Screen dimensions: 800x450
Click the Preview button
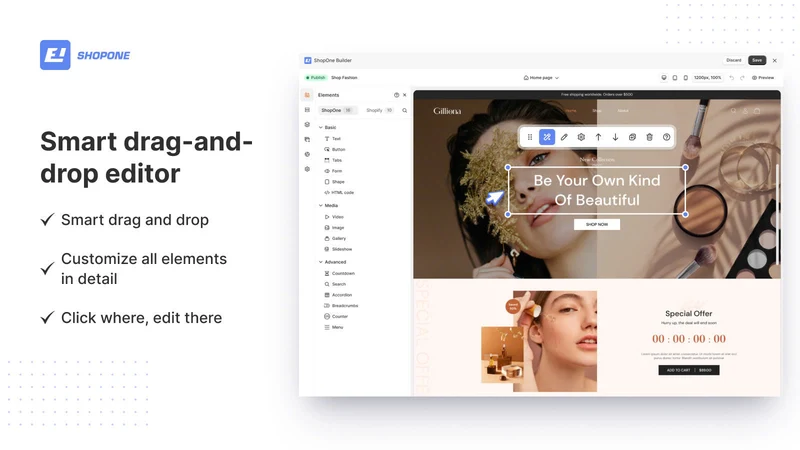[x=763, y=78]
